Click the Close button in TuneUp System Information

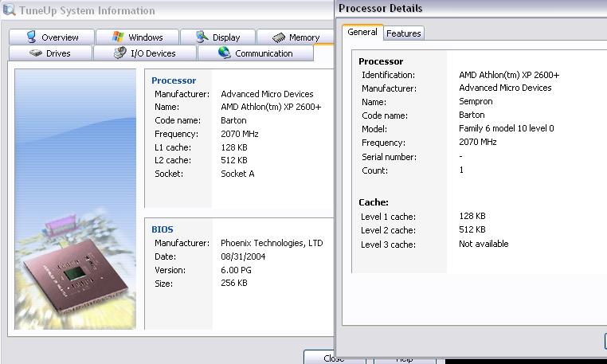334,358
